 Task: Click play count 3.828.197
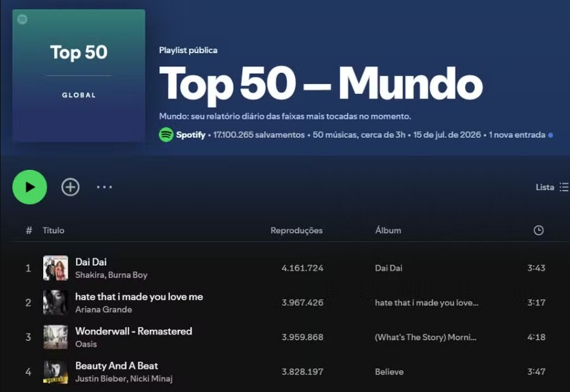point(302,371)
